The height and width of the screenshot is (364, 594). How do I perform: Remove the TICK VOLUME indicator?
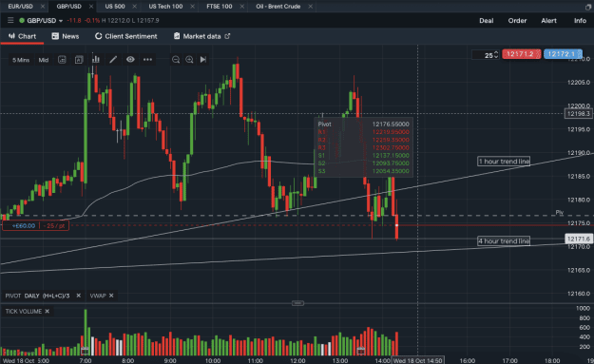(47, 312)
